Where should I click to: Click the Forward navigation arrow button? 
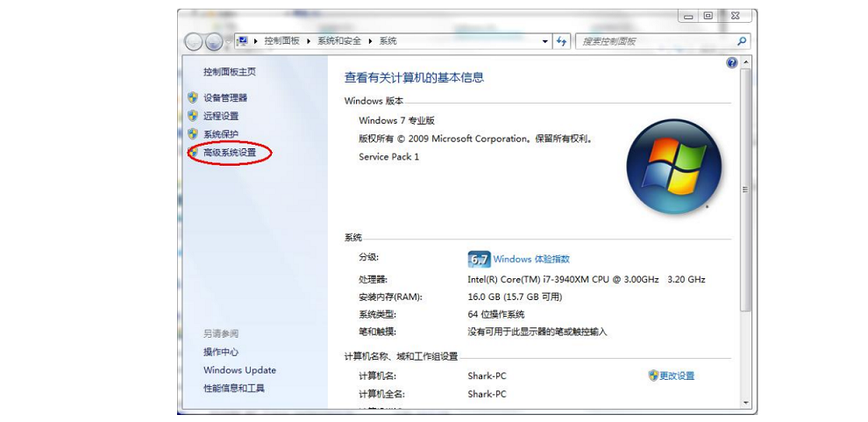coord(214,41)
